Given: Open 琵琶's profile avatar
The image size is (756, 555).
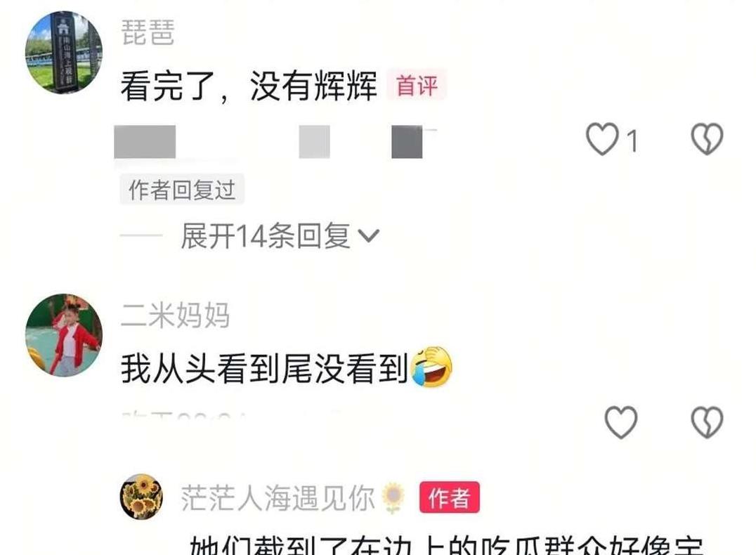Looking at the screenshot, I should coord(64,53).
